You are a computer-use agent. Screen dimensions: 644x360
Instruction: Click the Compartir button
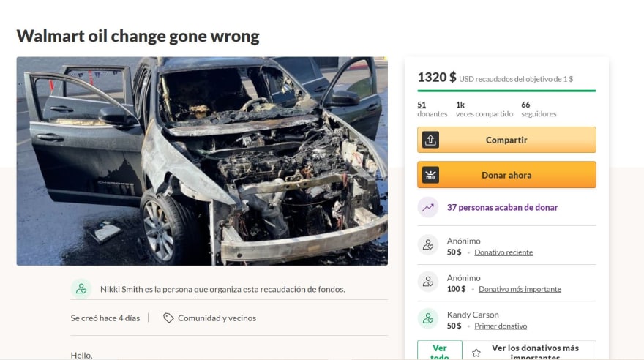[506, 140]
